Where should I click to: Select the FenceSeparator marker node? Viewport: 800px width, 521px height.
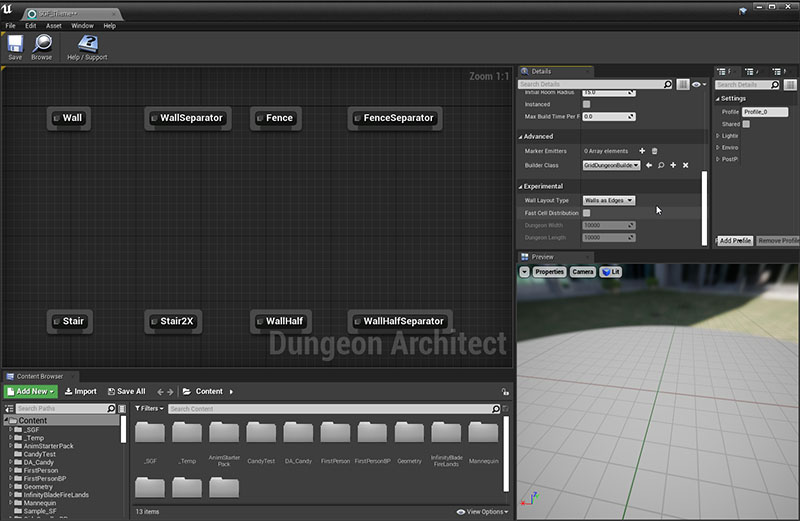(x=395, y=118)
